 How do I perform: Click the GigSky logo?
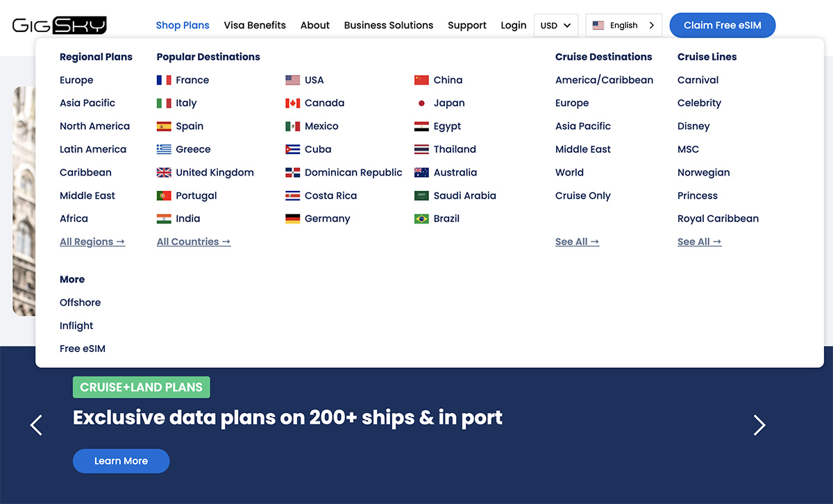[60, 26]
